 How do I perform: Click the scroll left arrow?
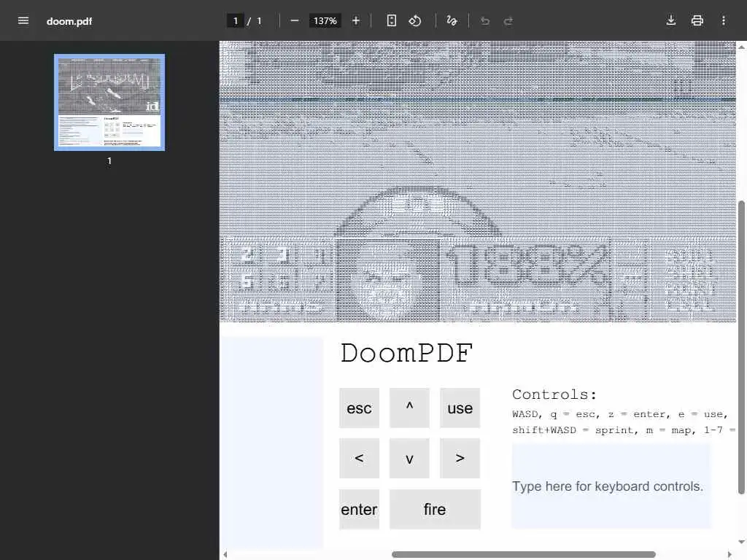[225, 554]
